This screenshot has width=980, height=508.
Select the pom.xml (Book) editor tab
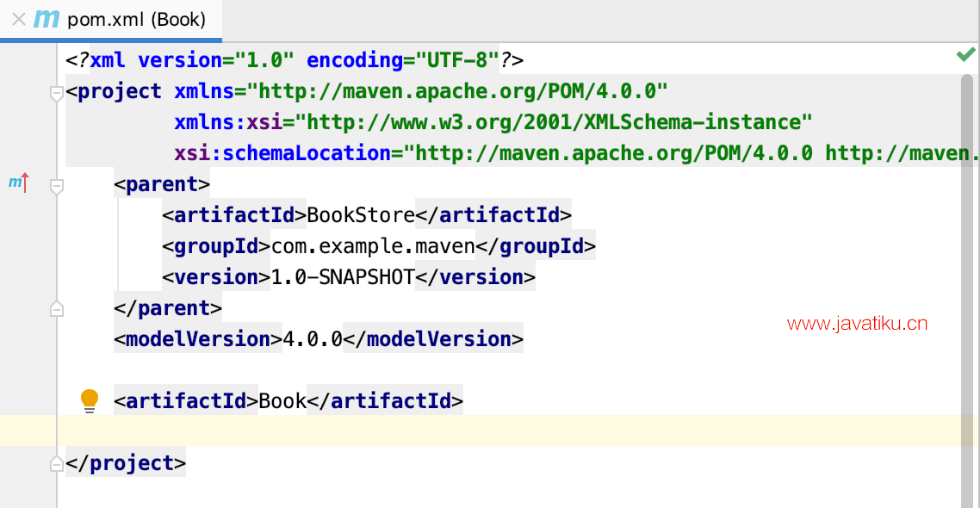tap(110, 20)
